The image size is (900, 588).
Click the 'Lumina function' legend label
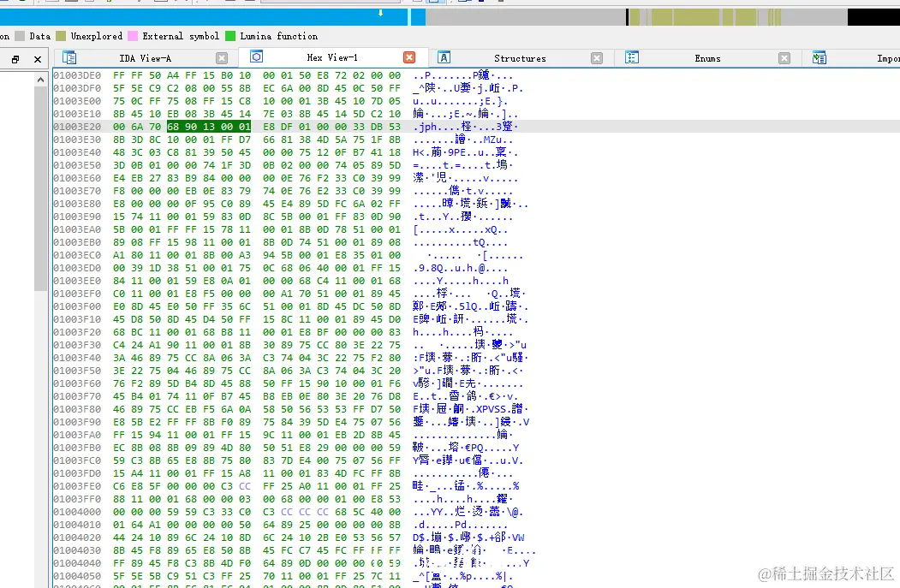click(x=279, y=36)
